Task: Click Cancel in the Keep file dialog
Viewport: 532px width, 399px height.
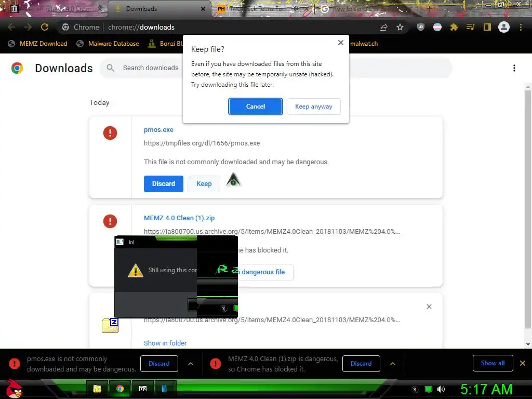Action: click(256, 107)
